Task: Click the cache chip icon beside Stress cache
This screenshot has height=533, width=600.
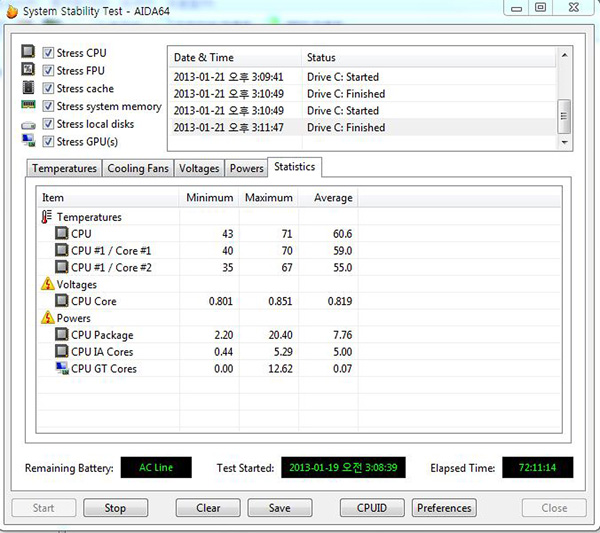Action: pos(28,87)
